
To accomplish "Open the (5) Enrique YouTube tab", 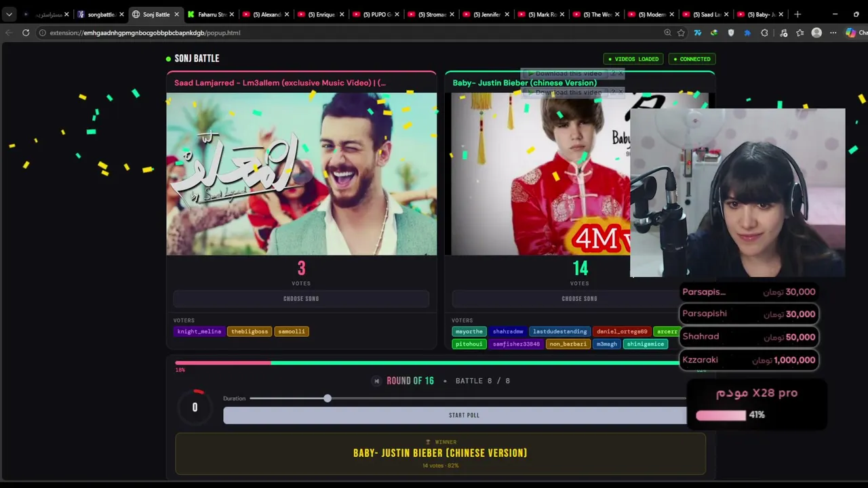I will 321,14.
